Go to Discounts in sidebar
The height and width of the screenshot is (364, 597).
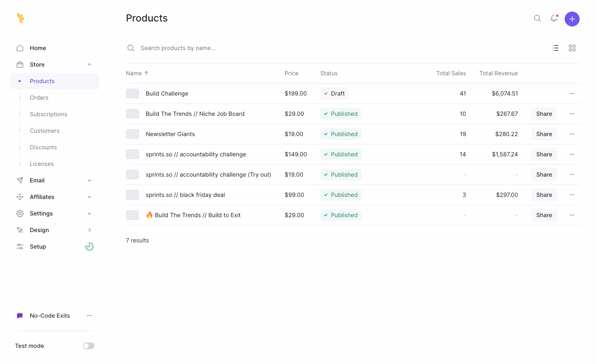tap(43, 147)
